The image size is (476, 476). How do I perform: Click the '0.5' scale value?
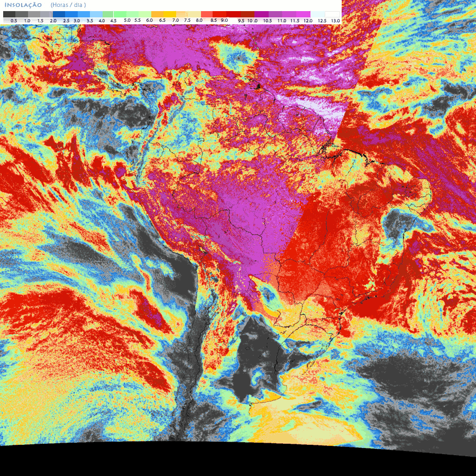(x=14, y=21)
